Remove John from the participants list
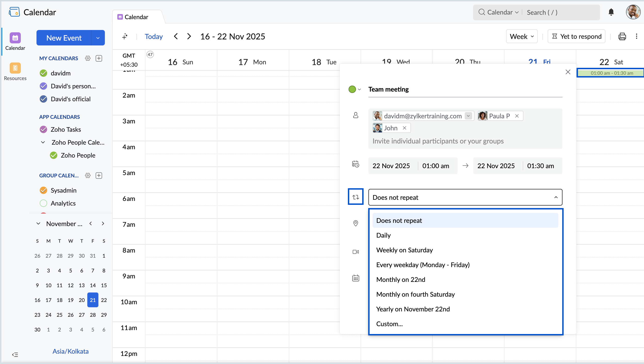Viewport: 644px width, 364px height. point(404,128)
